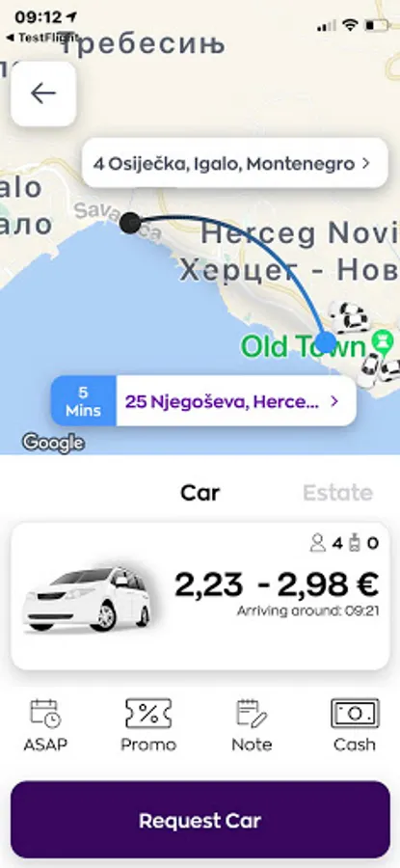Open the ASAP scheduling calendar icon
The width and height of the screenshot is (400, 868).
(x=45, y=714)
